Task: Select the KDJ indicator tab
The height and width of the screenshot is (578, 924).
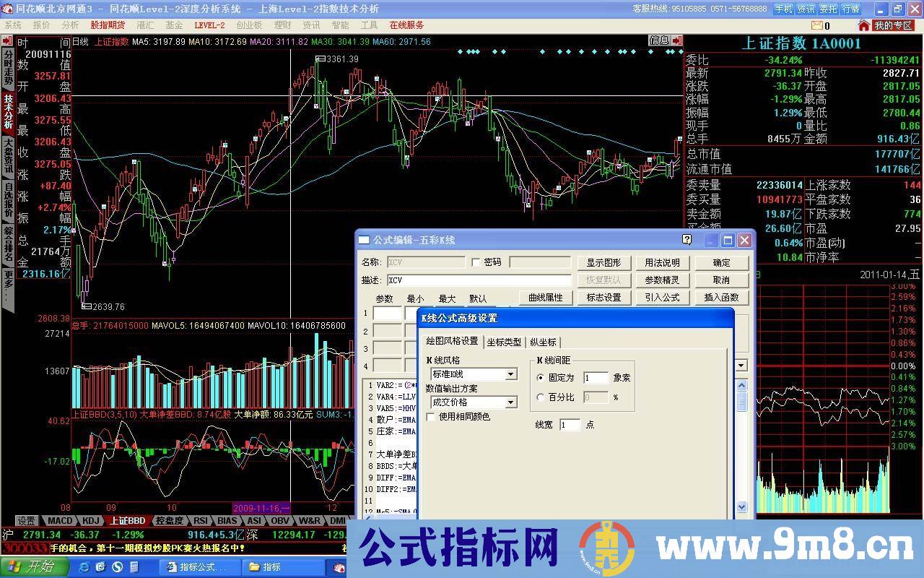Action: click(90, 520)
